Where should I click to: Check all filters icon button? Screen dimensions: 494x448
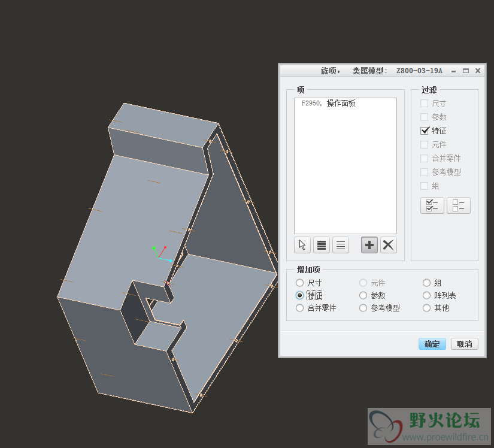432,205
